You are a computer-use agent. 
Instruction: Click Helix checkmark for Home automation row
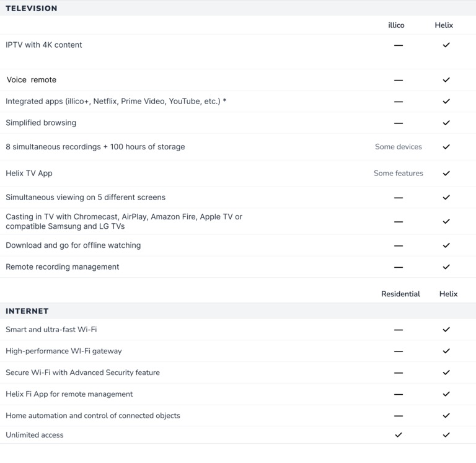pos(446,416)
